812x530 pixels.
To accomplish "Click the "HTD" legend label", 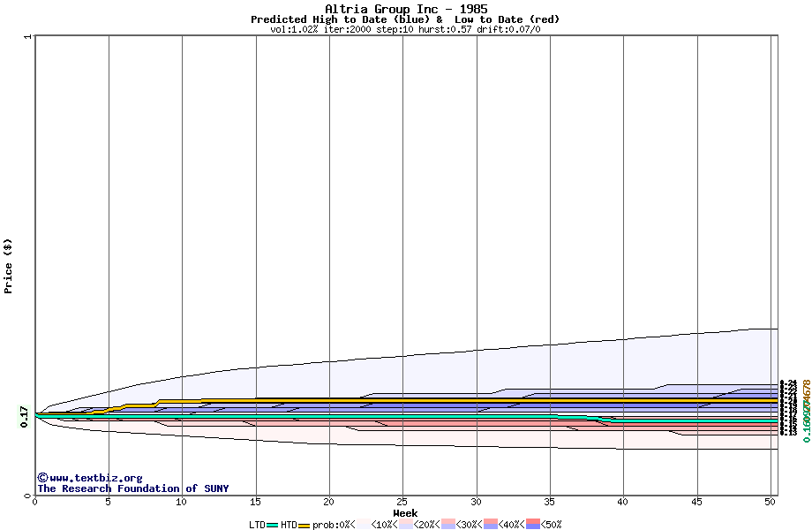I will tap(289, 525).
